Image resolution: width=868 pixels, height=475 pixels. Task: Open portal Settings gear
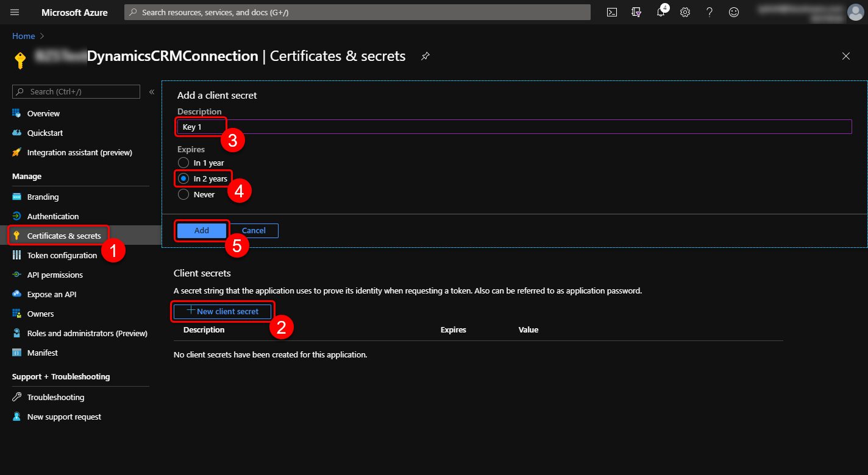pyautogui.click(x=685, y=12)
